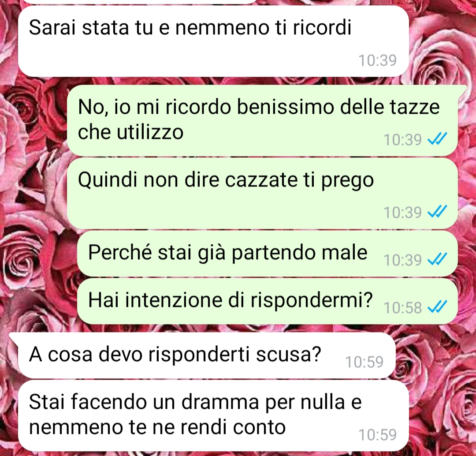476x456 pixels.
Task: Click the 10:58 timestamp on sent message
Action: [403, 307]
